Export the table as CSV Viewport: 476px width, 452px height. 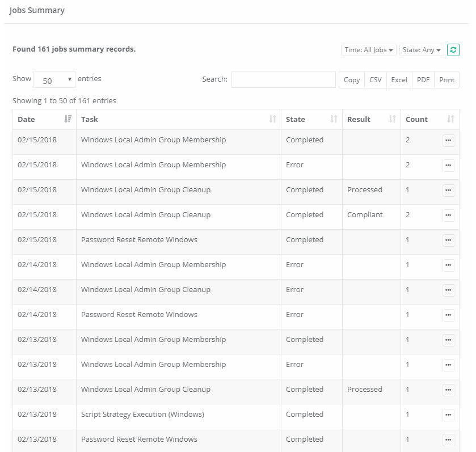pos(376,80)
